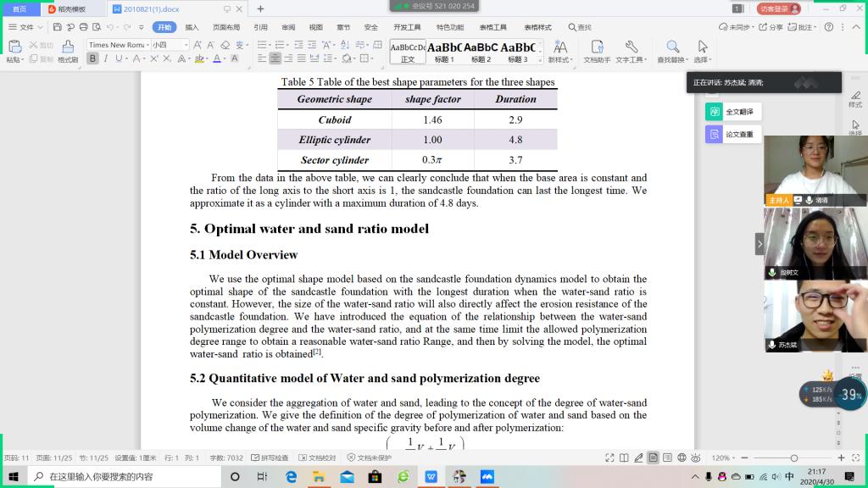Click the Paste (粘贴) clipboard icon
This screenshot has width=868, height=488.
[14, 46]
